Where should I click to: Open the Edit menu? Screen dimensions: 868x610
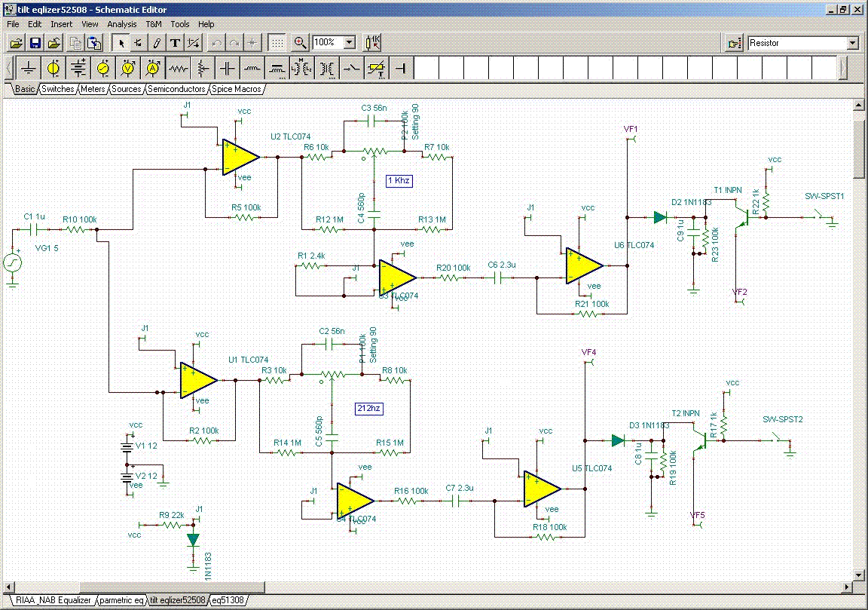click(35, 24)
